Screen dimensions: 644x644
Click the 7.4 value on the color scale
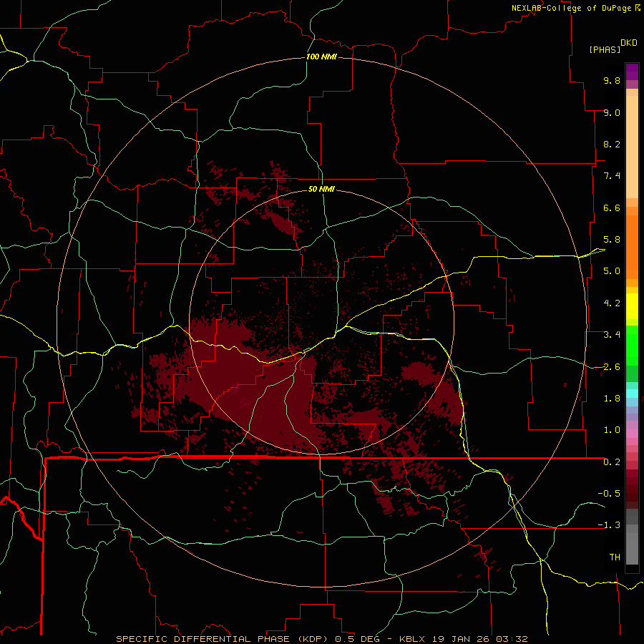[x=612, y=176]
